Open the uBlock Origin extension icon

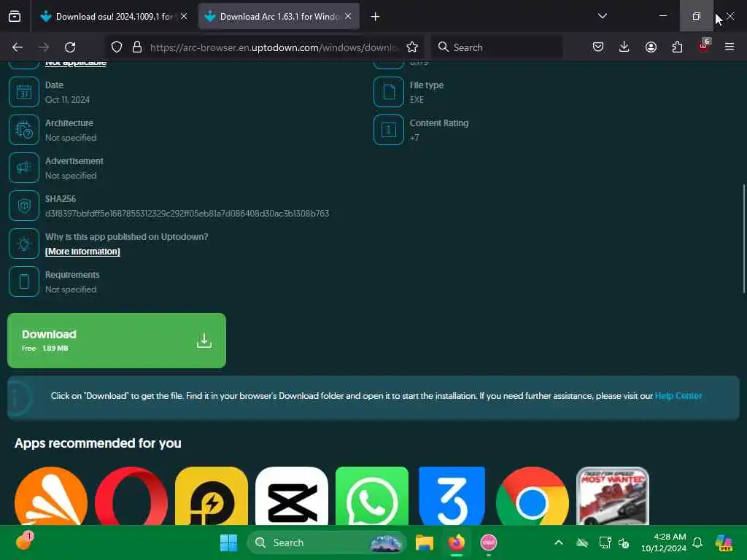pos(704,46)
